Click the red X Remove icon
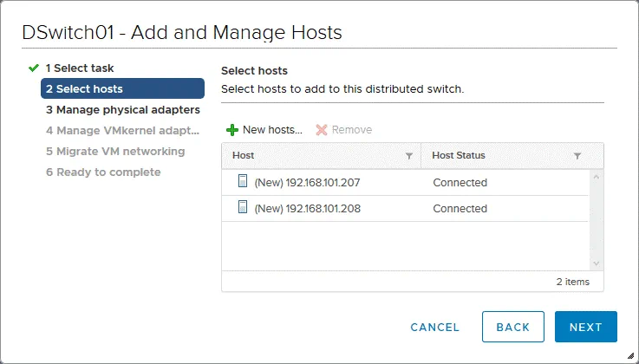The height and width of the screenshot is (364, 639). pyautogui.click(x=322, y=130)
